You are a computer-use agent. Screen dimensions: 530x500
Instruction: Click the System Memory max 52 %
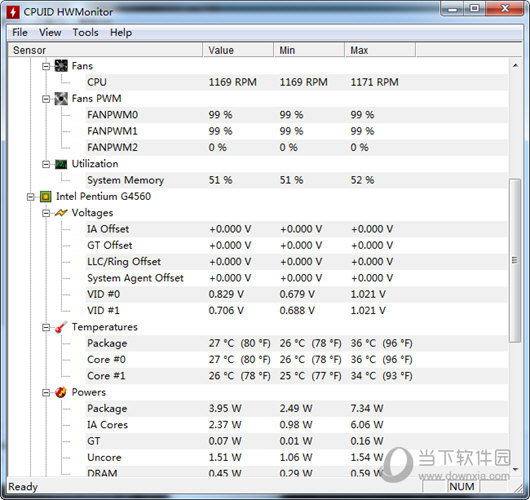coord(362,180)
